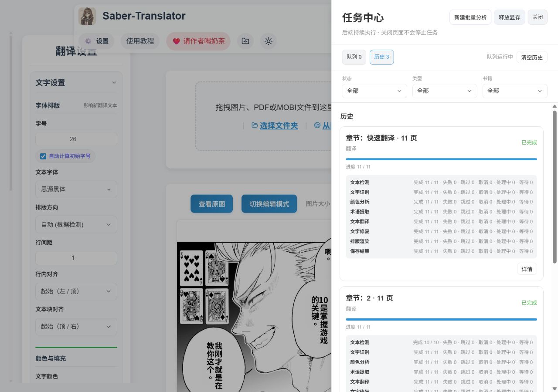The image size is (558, 392).
Task: Click the 历史 section heading
Action: point(347,117)
